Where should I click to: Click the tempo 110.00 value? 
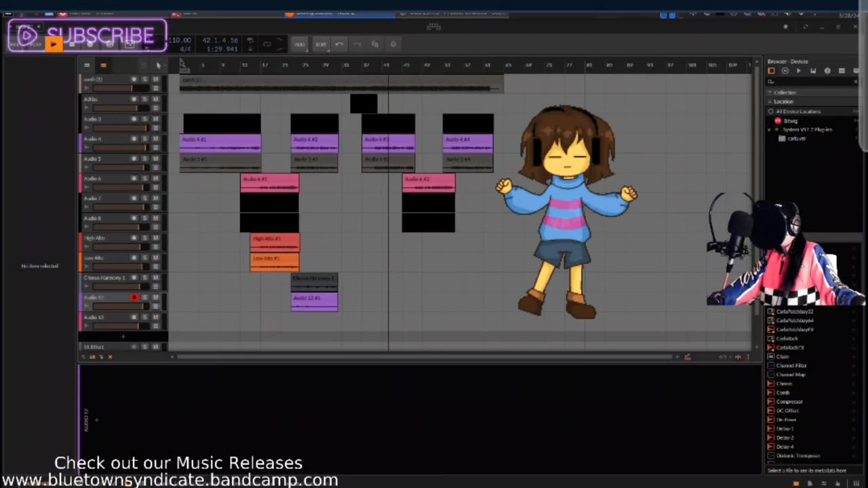coord(179,40)
